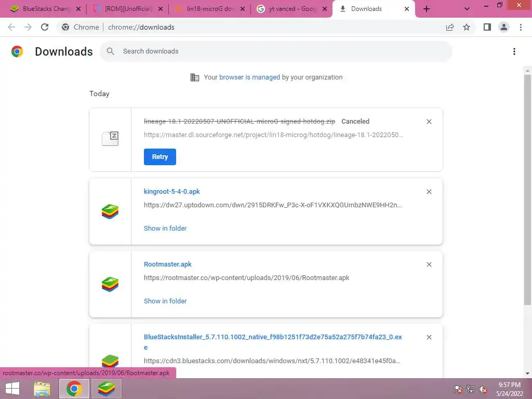Remove BlueStacksInstaller entry from the list
Screen dimensions: 532x399
coord(429,337)
